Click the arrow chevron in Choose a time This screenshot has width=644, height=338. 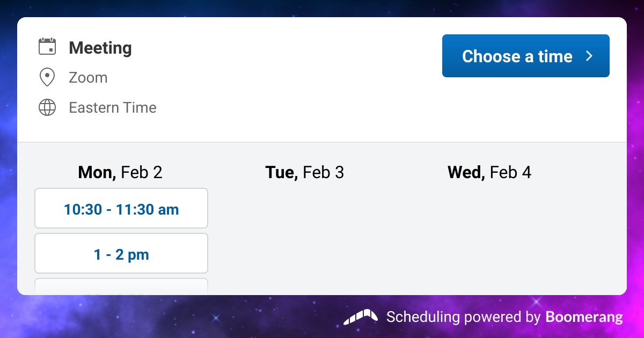point(589,56)
